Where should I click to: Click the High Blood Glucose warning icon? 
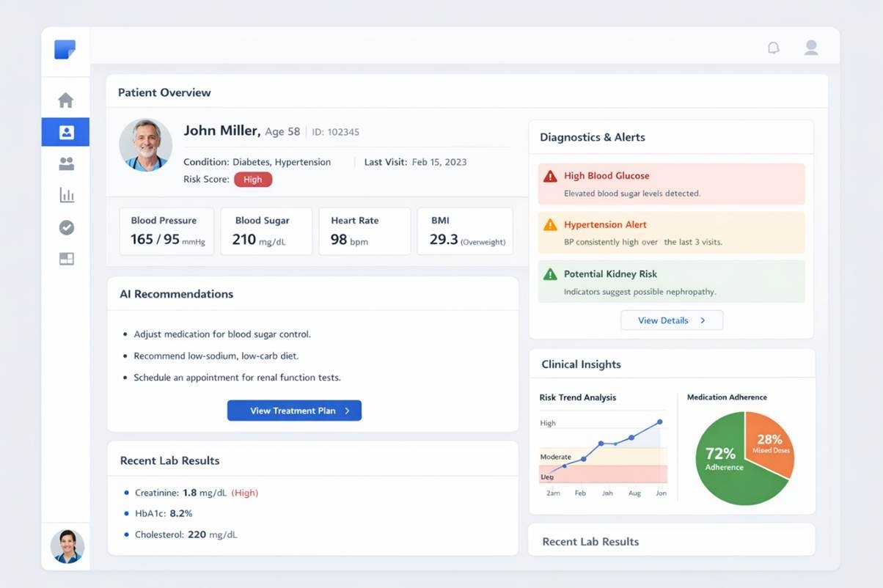click(550, 177)
